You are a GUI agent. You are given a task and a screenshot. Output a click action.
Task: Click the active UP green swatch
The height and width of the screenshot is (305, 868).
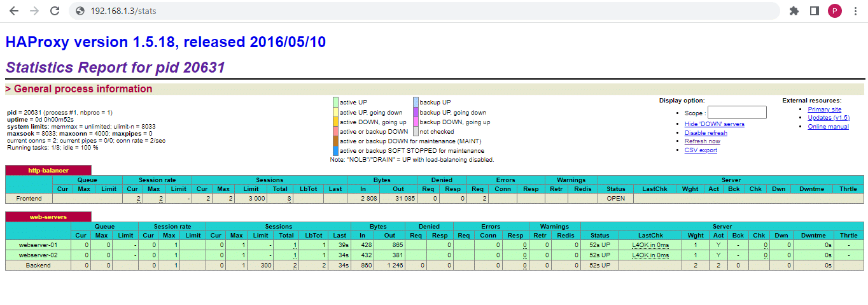click(335, 102)
